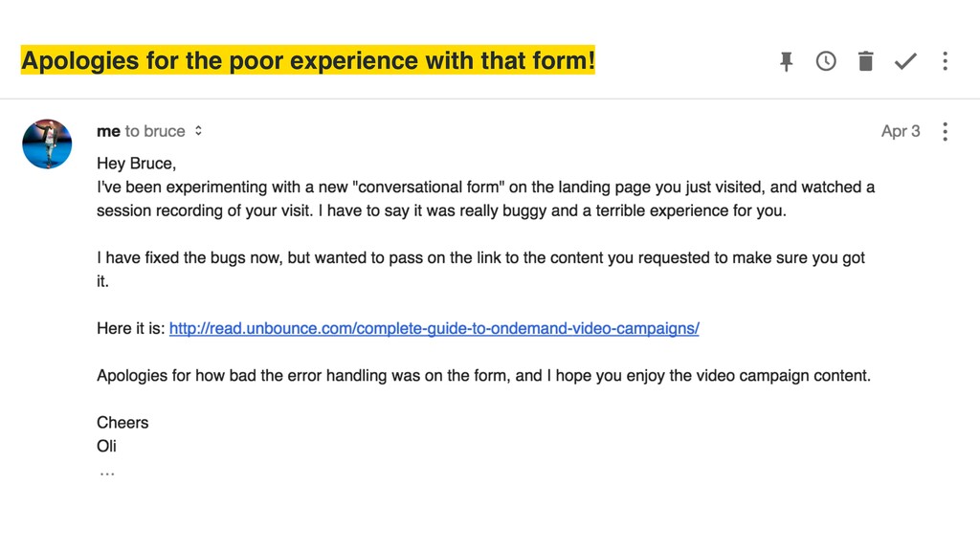Click the 'Cheers' sign-off text
The height and width of the screenshot is (551, 980).
point(122,423)
